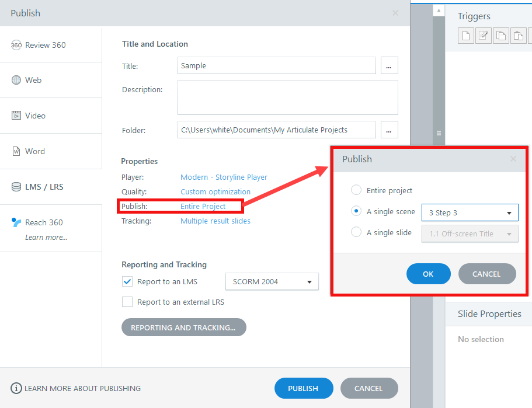The image size is (532, 408).
Task: Browse for folder with ellipsis button
Action: (x=389, y=130)
